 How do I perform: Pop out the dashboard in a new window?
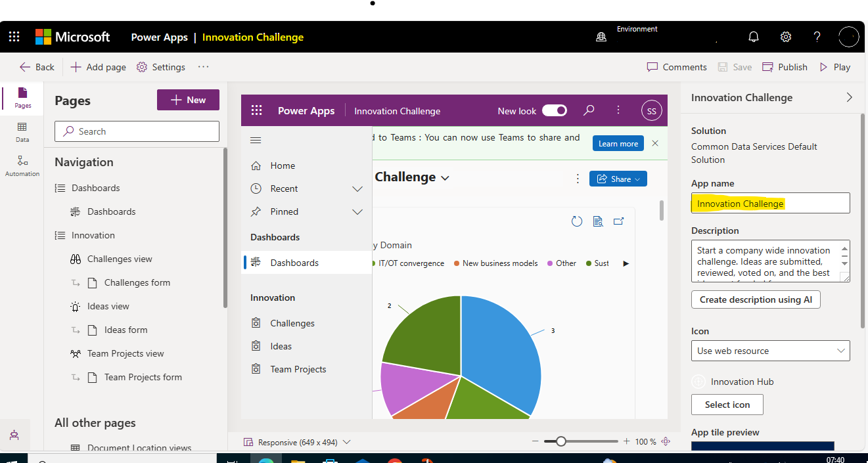coord(618,221)
